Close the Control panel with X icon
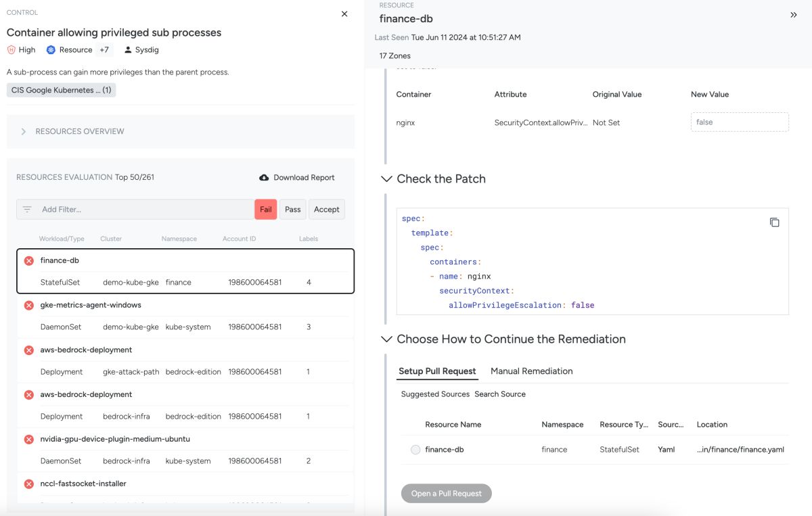 (x=344, y=14)
